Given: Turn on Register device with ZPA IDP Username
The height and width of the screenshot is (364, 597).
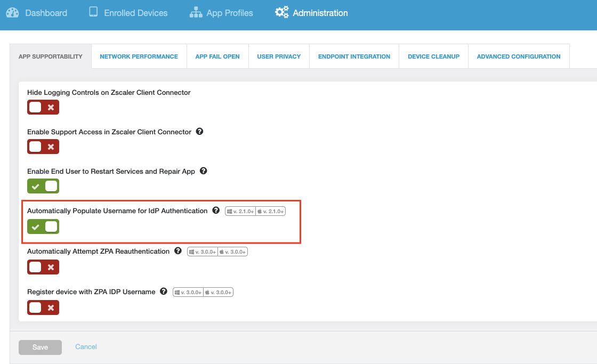Looking at the screenshot, I should coord(43,308).
